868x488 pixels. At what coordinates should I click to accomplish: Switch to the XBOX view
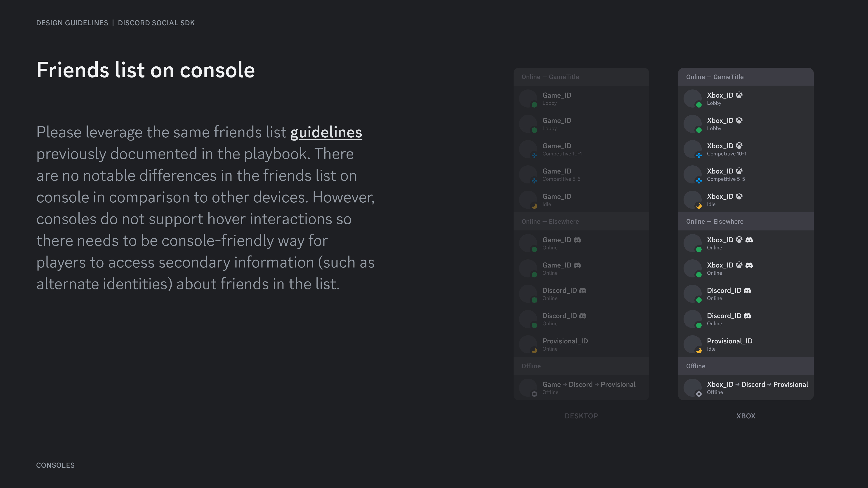pos(746,416)
